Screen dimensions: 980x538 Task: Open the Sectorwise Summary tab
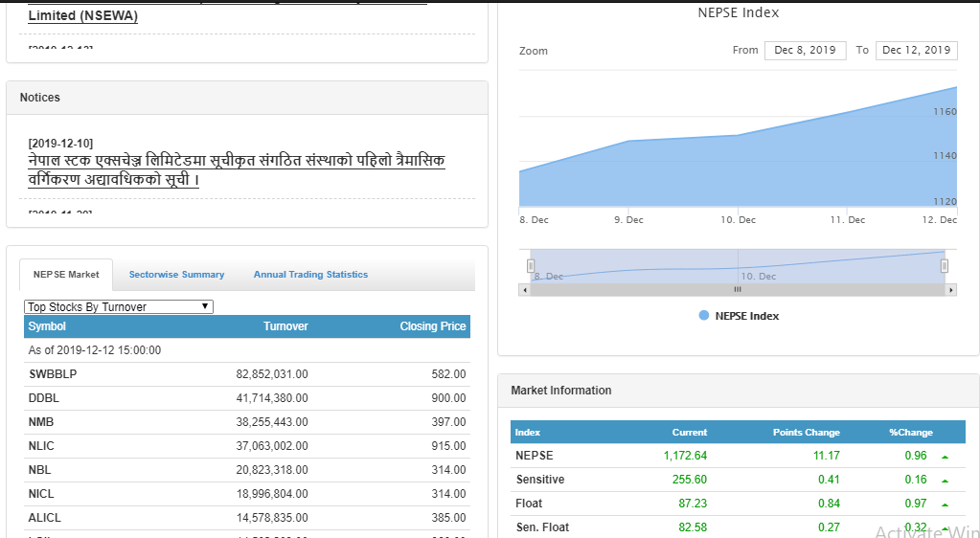tap(176, 275)
